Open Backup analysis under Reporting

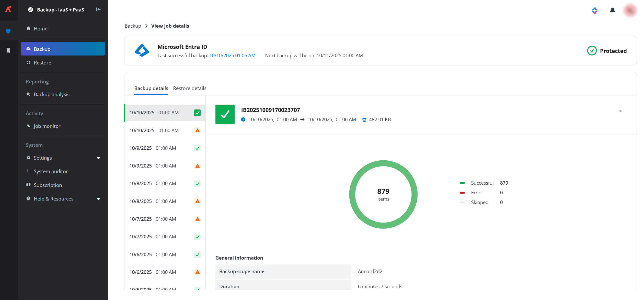(51, 94)
